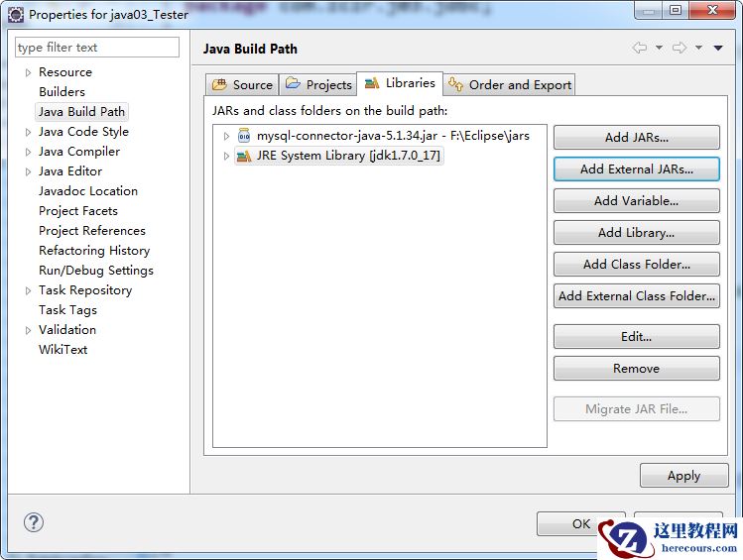The width and height of the screenshot is (743, 560).
Task: Select Validation in the tree
Action: click(67, 330)
